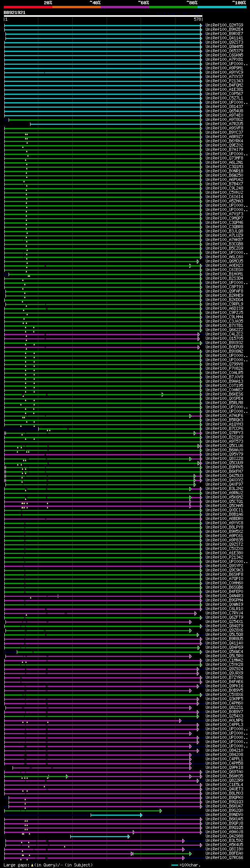Select hit label UniRef100_Q4N4R3
Image resolution: width=250 pixels, height=868 pixels.
[224, 596]
